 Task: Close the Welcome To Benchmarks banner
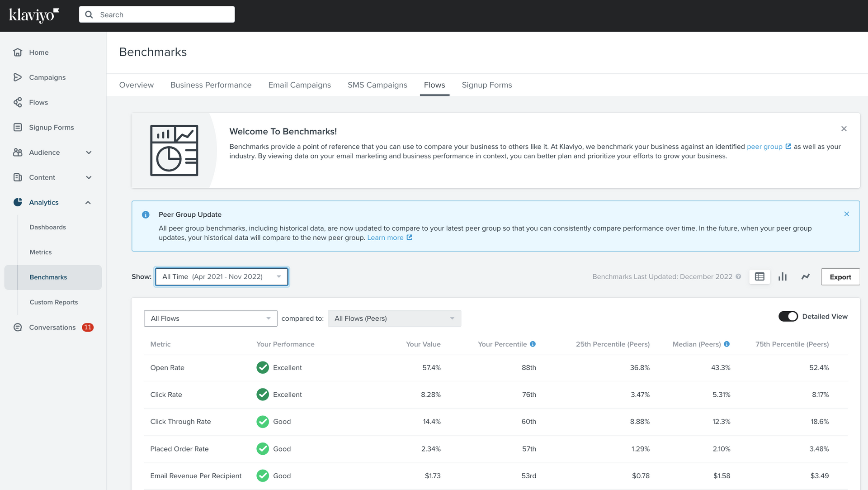pos(844,129)
